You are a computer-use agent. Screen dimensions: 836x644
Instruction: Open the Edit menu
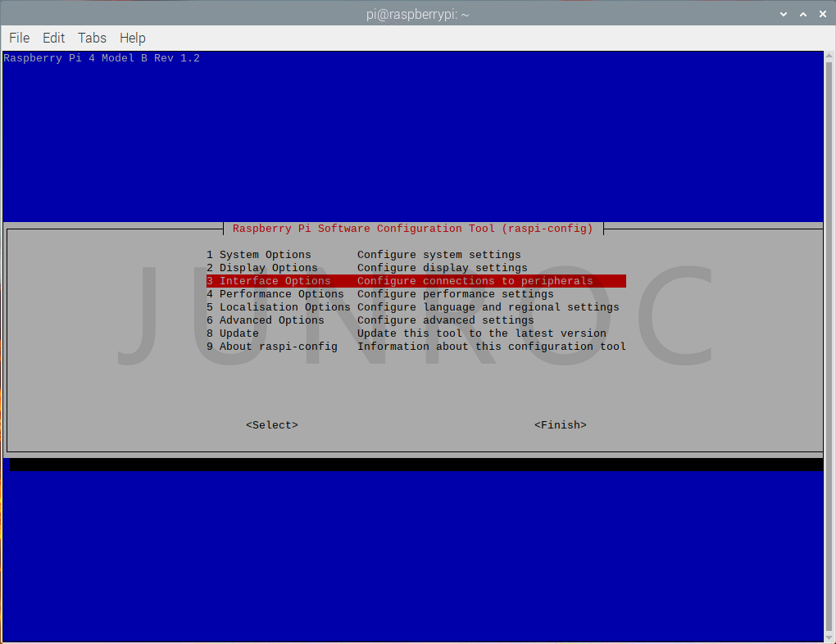pos(53,38)
